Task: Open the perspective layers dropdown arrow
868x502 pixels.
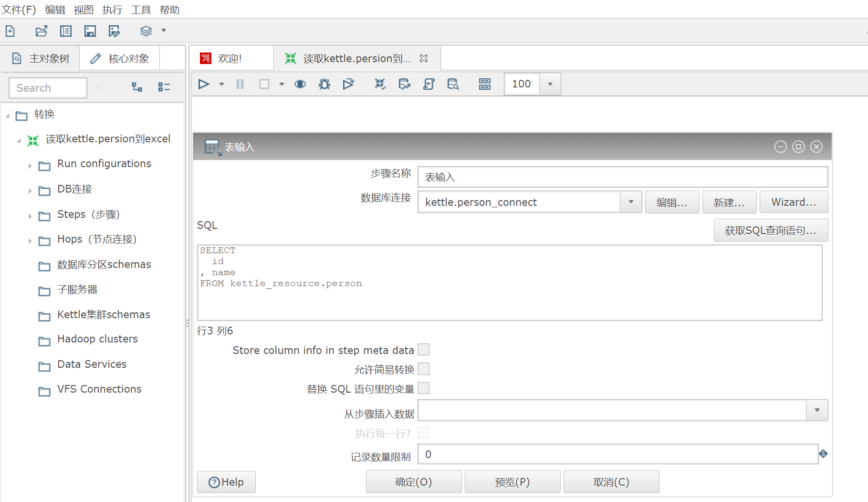Action: pyautogui.click(x=164, y=31)
